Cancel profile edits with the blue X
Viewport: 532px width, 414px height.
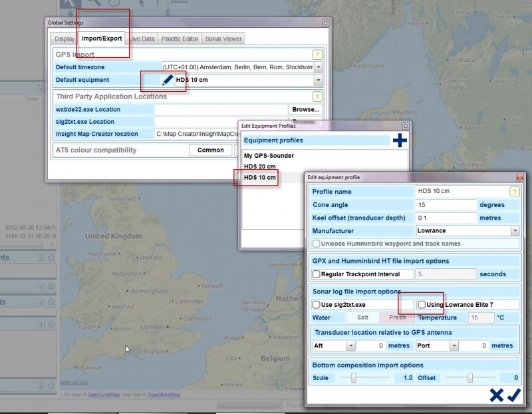(496, 395)
